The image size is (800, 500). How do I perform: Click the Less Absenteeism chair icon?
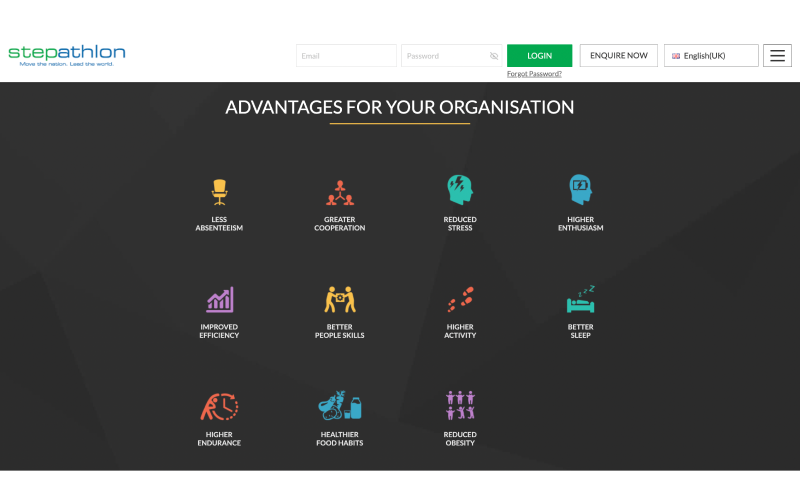[219, 192]
